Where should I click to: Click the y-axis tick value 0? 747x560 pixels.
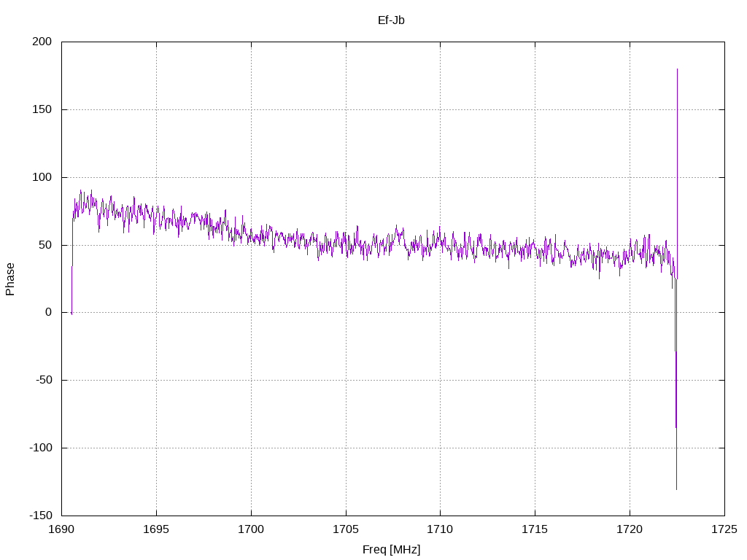pyautogui.click(x=49, y=312)
